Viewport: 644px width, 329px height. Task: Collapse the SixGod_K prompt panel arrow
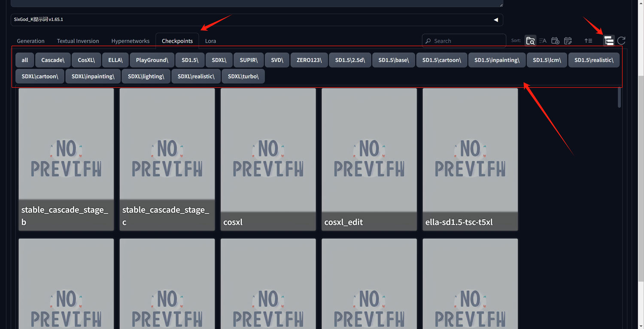coord(496,20)
